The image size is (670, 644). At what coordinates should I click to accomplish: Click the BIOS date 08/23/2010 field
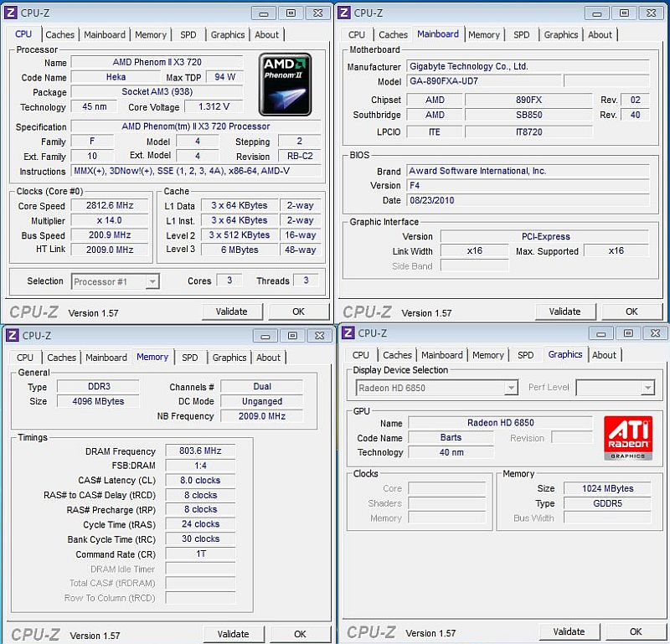tap(528, 200)
